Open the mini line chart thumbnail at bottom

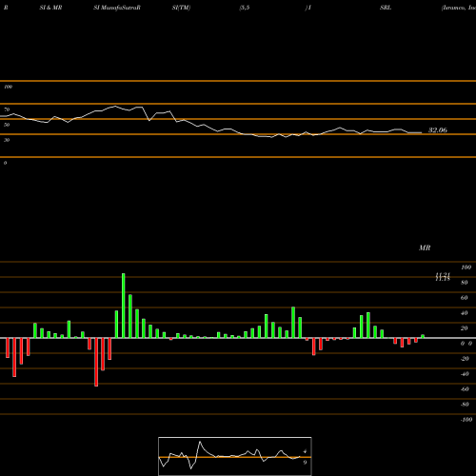click(235, 456)
